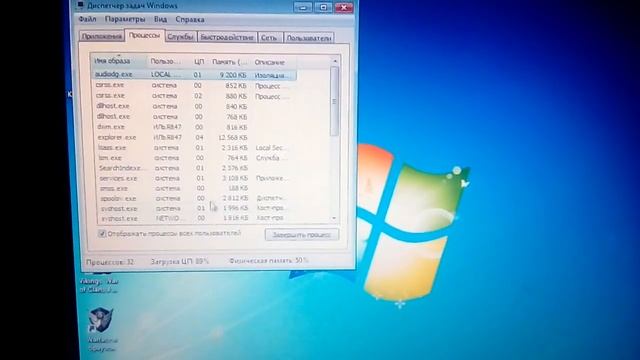The height and width of the screenshot is (360, 640).
Task: Sort by the Имя образа column header
Action: pyautogui.click(x=118, y=61)
